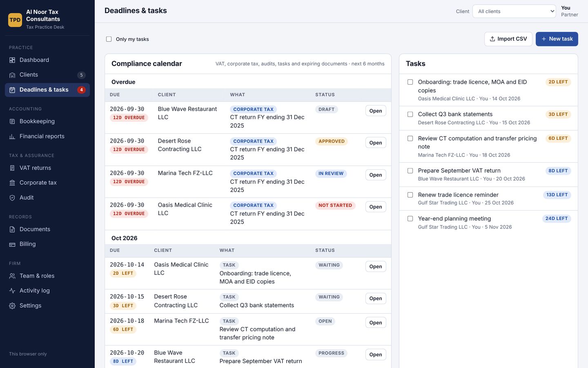The height and width of the screenshot is (368, 588).
Task: Click the VAT returns receipt icon
Action: click(12, 168)
